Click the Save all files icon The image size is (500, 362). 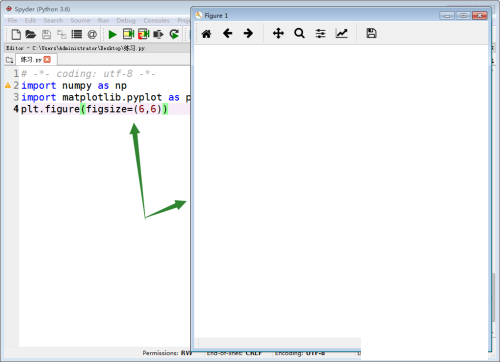pos(61,34)
